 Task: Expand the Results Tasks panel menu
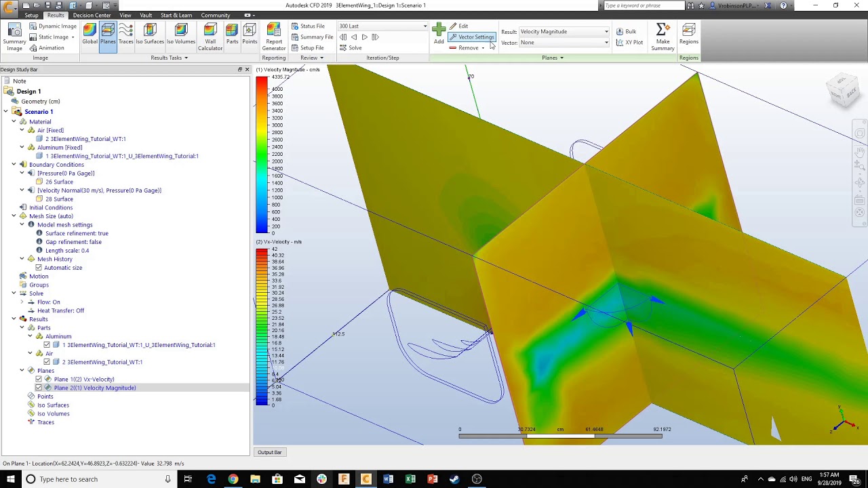tap(170, 58)
